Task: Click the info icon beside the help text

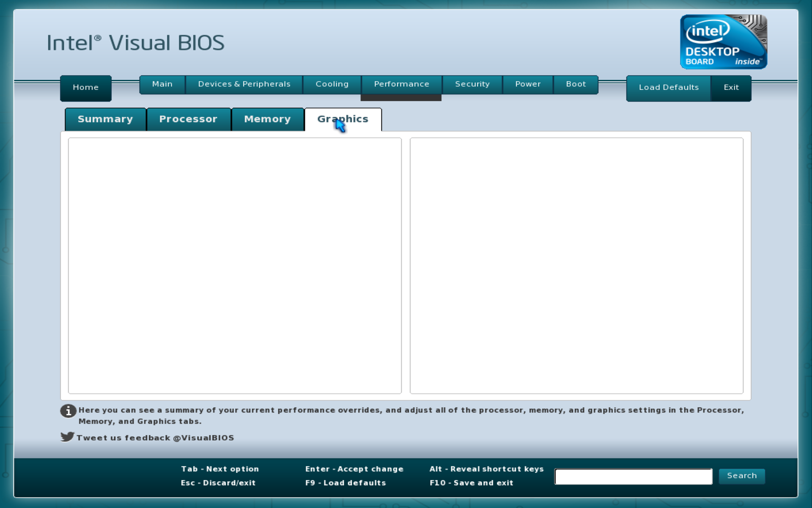Action: coord(68,411)
